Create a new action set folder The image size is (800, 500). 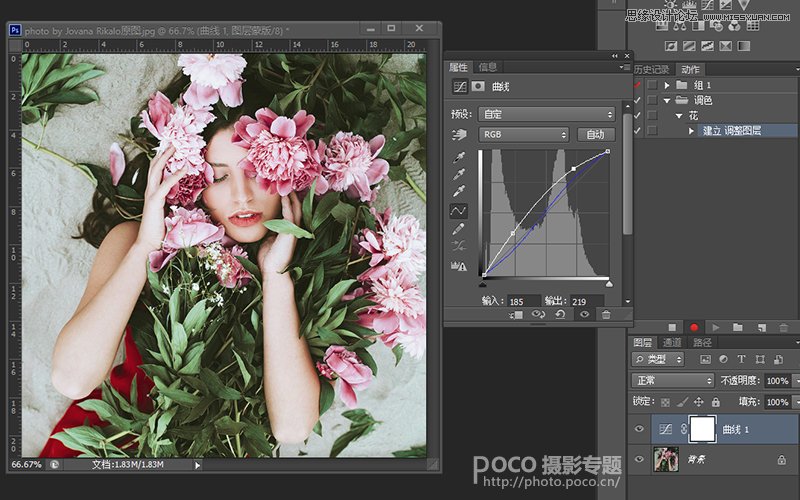click(x=738, y=328)
